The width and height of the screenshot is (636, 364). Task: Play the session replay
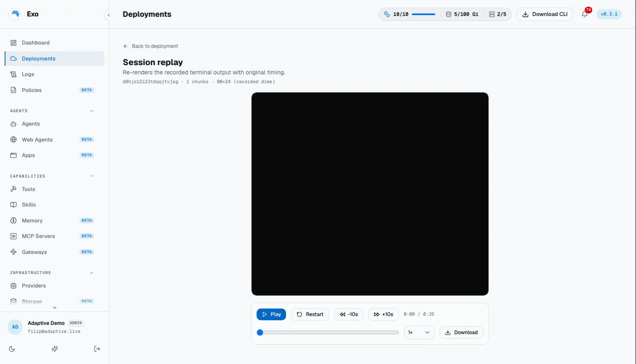point(271,314)
